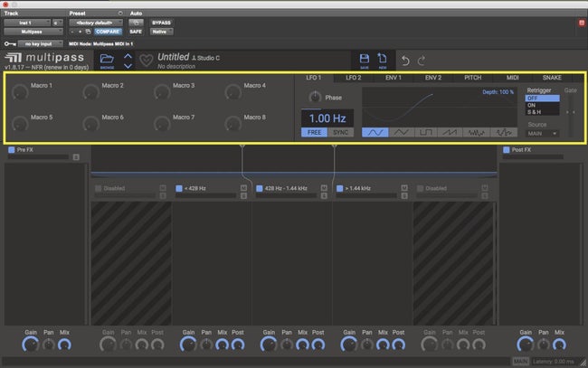Switch to the SNAKE tab

click(x=552, y=78)
